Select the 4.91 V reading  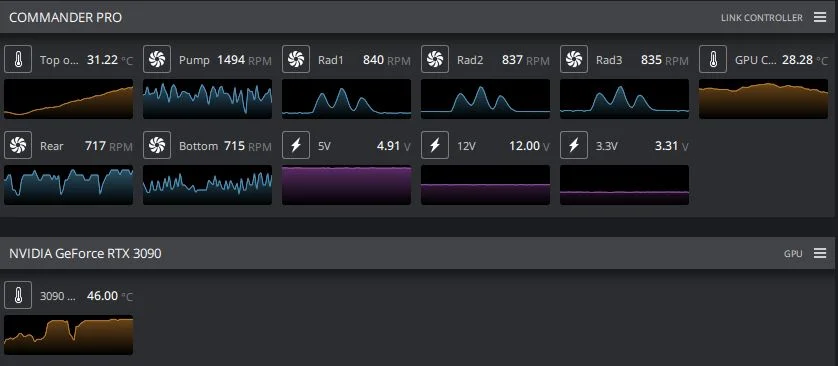pyautogui.click(x=393, y=146)
